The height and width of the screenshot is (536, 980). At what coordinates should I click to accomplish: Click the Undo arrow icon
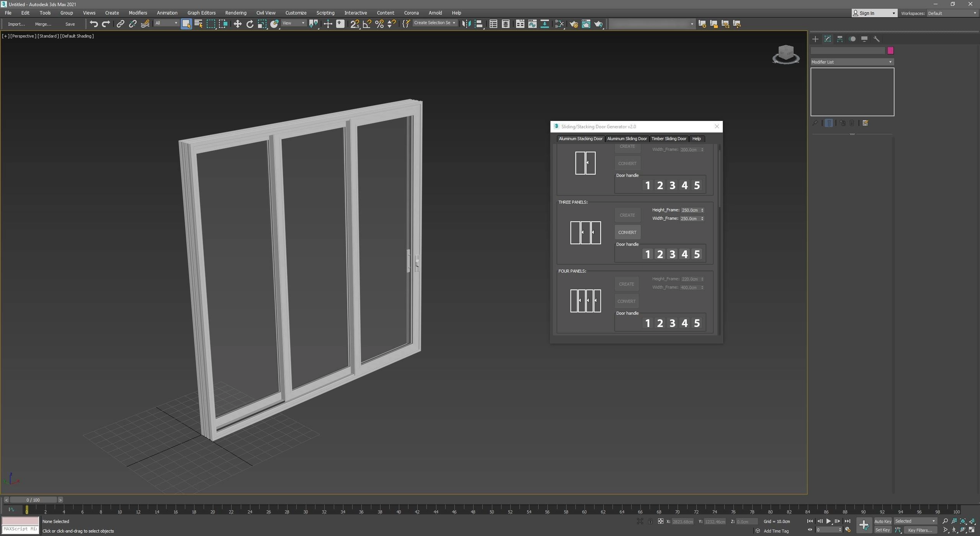(x=94, y=24)
